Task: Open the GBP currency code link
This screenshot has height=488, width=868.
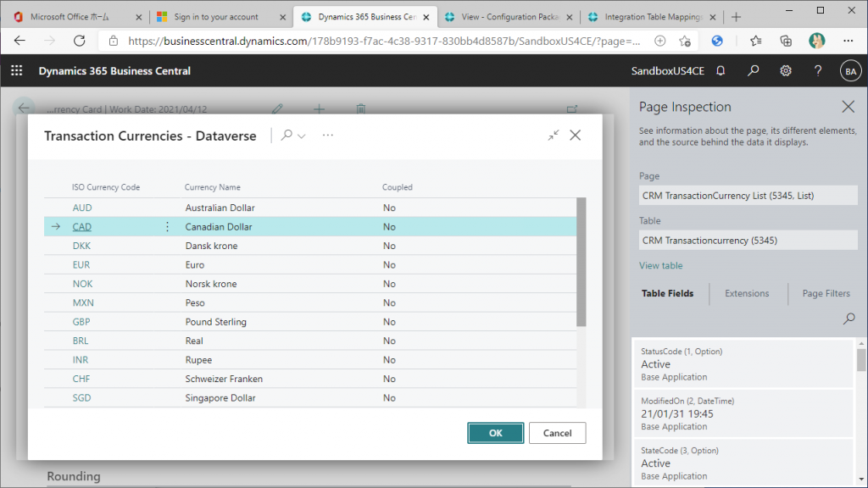Action: (x=81, y=322)
